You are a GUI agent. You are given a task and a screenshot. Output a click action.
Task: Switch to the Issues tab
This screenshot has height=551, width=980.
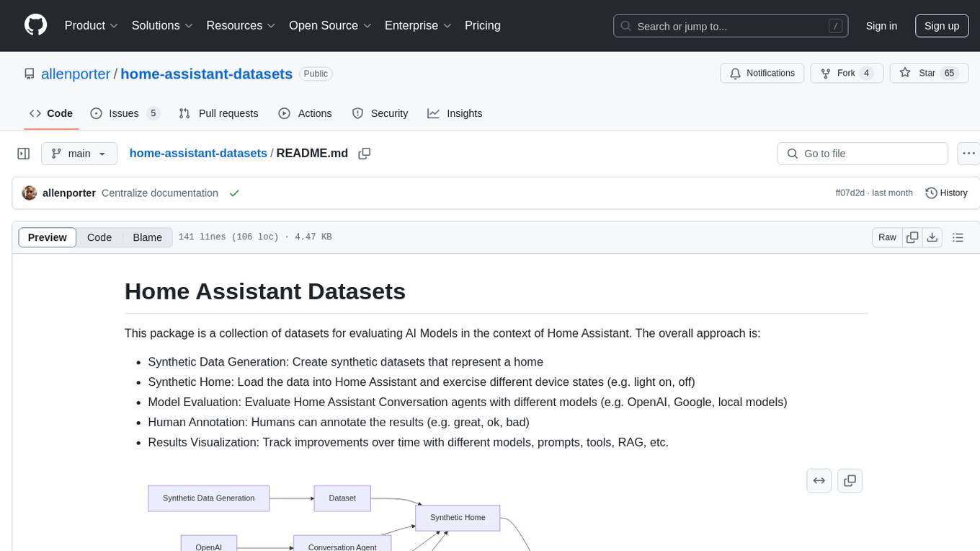coord(125,113)
